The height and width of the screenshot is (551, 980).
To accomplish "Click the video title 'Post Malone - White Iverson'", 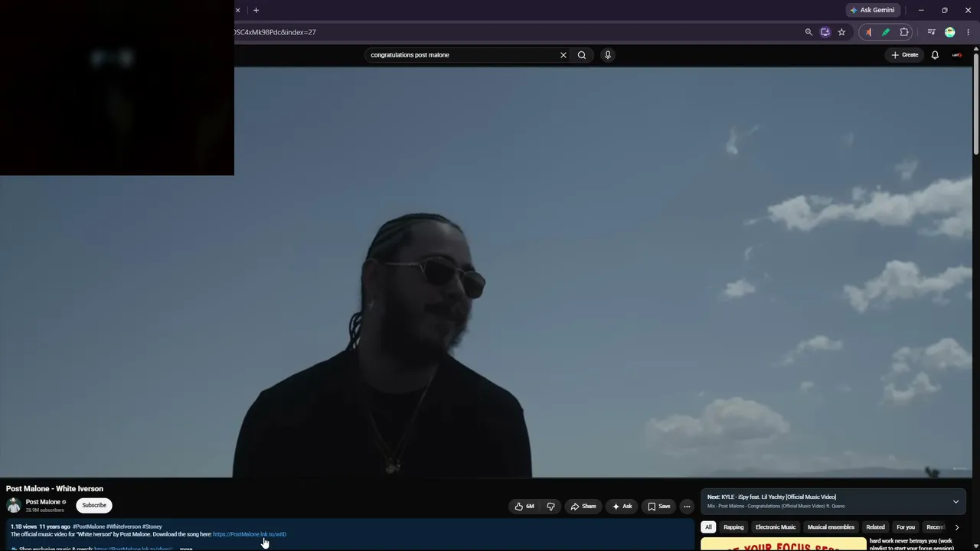I will (54, 489).
